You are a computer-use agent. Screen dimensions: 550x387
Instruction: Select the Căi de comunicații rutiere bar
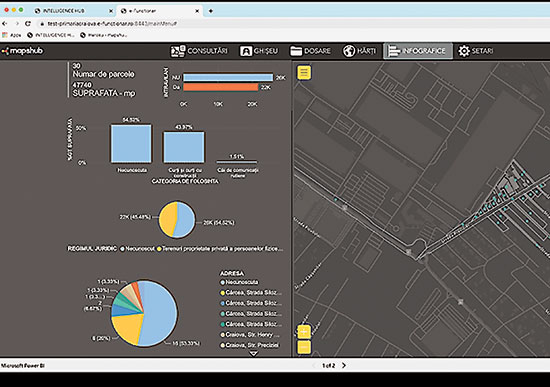click(x=237, y=162)
